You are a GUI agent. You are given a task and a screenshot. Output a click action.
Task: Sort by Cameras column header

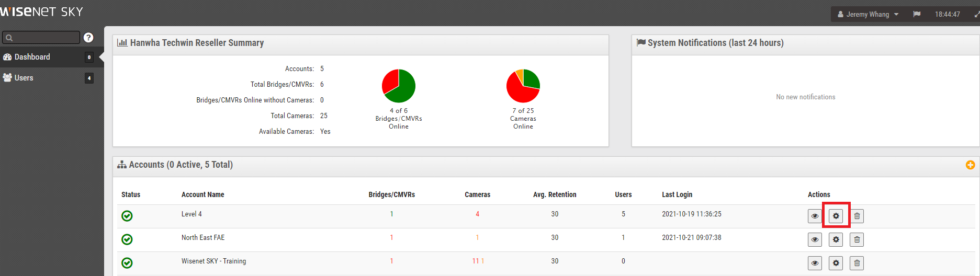tap(477, 194)
